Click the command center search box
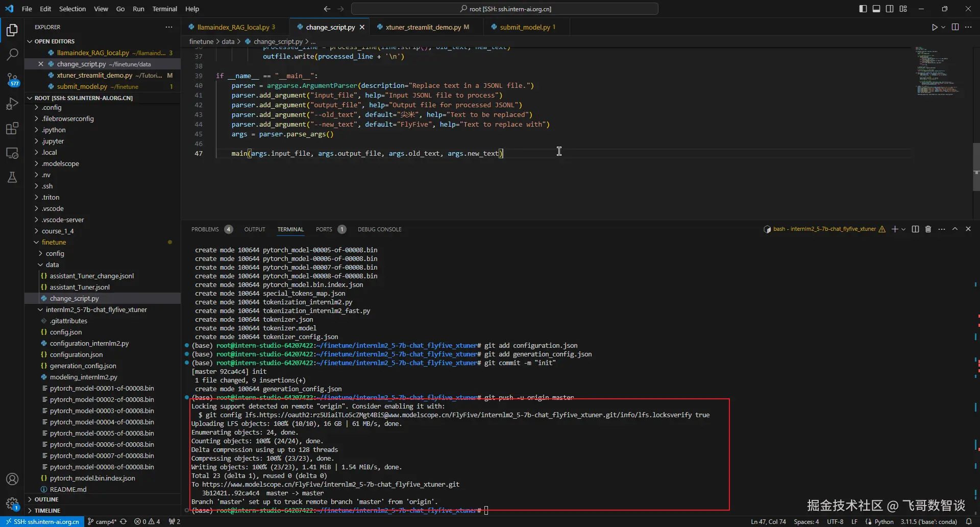Screen dimensions: 980x527 coord(505,9)
